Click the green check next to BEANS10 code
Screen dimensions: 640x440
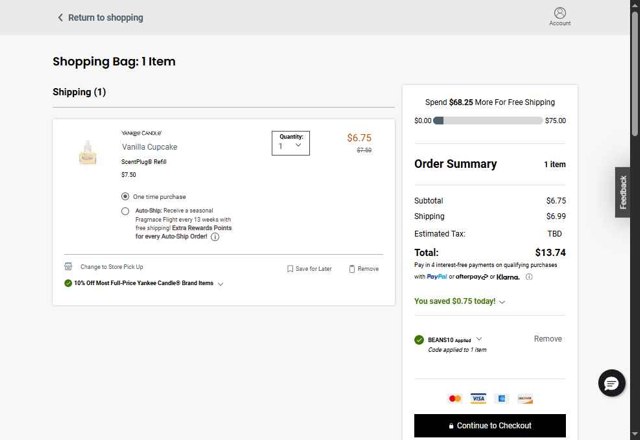419,340
